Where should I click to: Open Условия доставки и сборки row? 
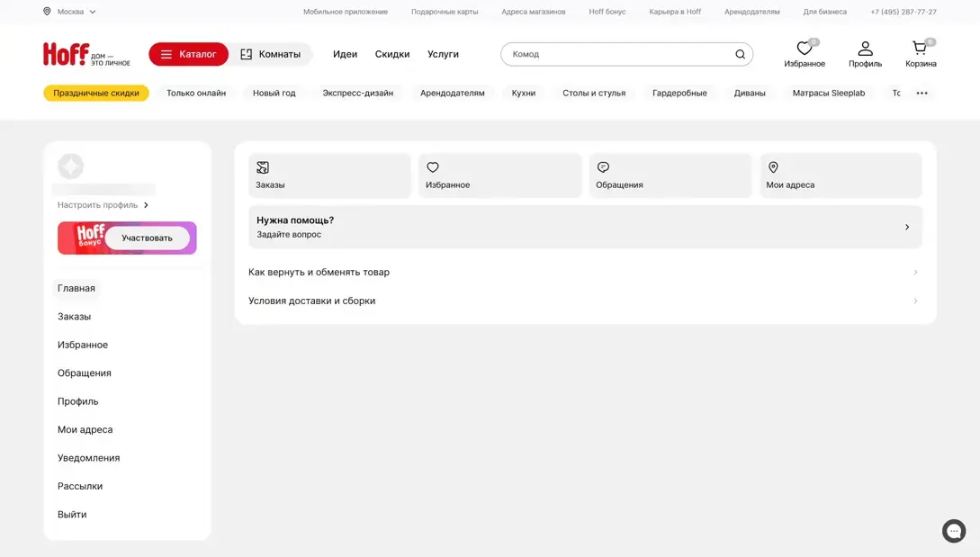click(x=583, y=301)
